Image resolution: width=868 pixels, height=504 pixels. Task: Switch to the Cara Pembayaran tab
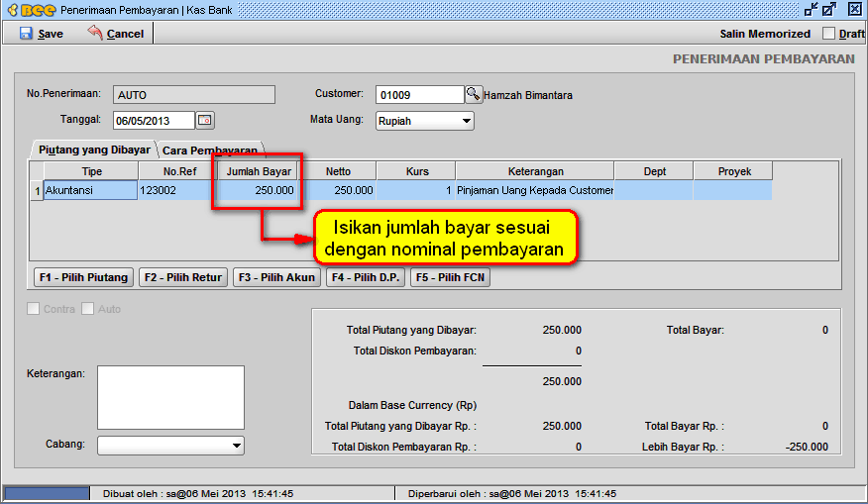(209, 151)
